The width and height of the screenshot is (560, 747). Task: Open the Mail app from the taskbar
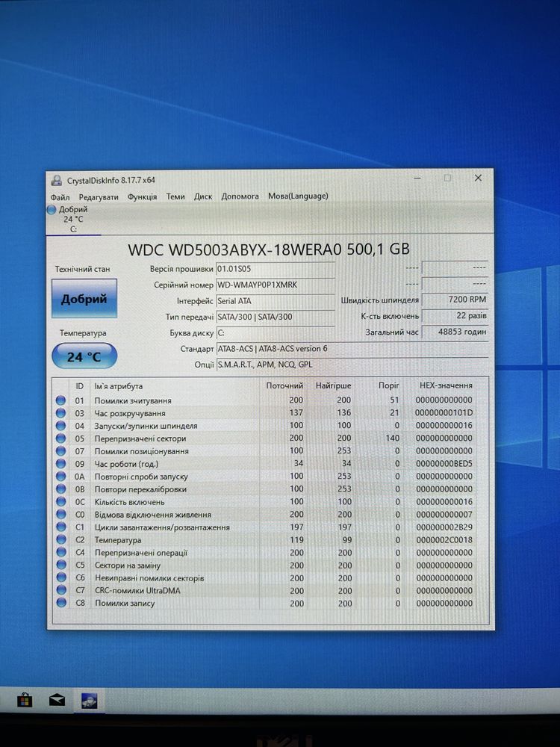(57, 701)
